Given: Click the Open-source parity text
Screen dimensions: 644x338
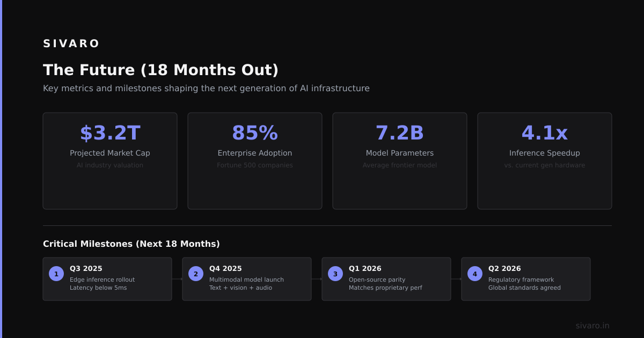Looking at the screenshot, I should click(377, 280).
